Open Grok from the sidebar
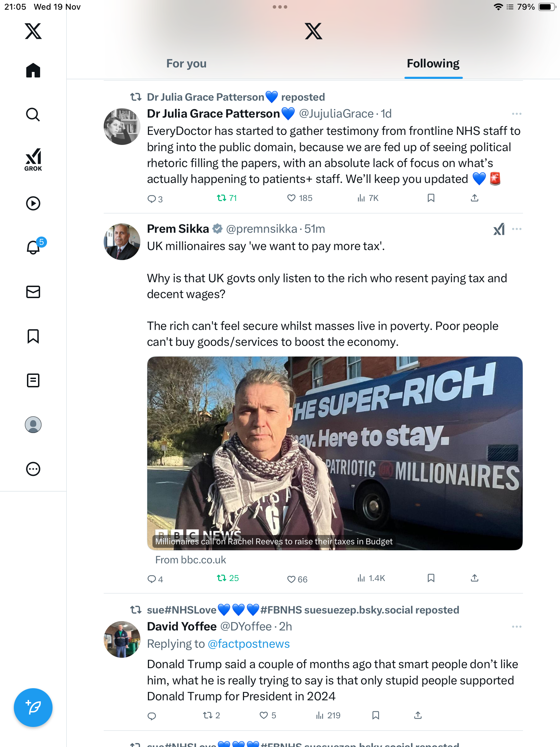 tap(33, 159)
